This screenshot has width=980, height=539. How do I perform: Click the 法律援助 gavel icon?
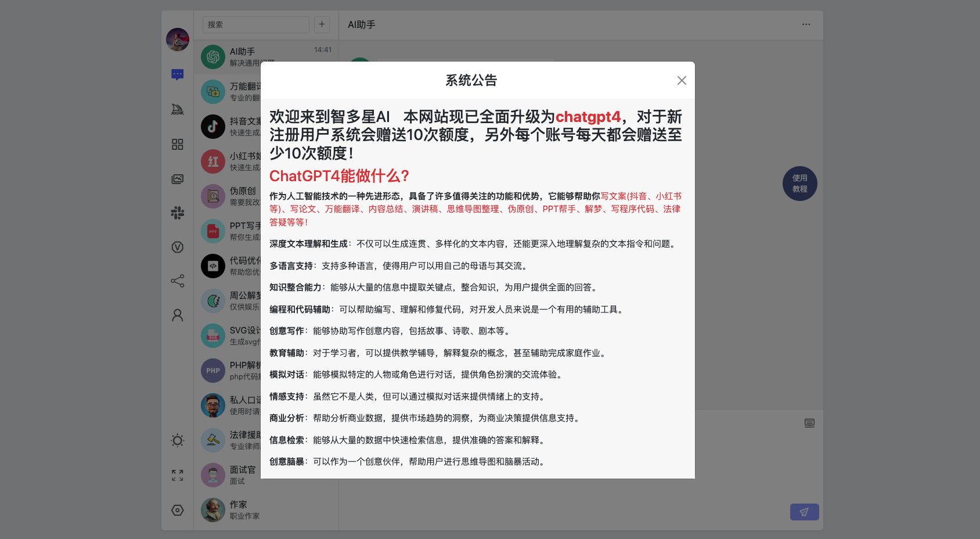[x=213, y=440]
